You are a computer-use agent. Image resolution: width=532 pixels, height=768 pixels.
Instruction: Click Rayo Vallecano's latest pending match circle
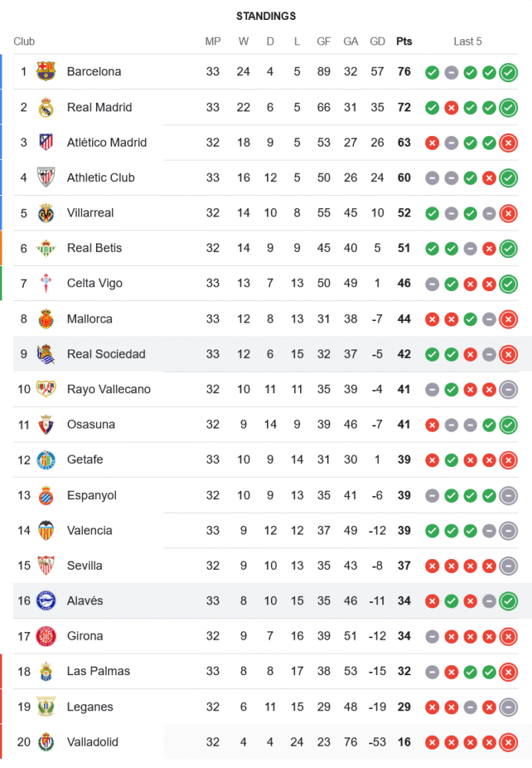click(507, 389)
